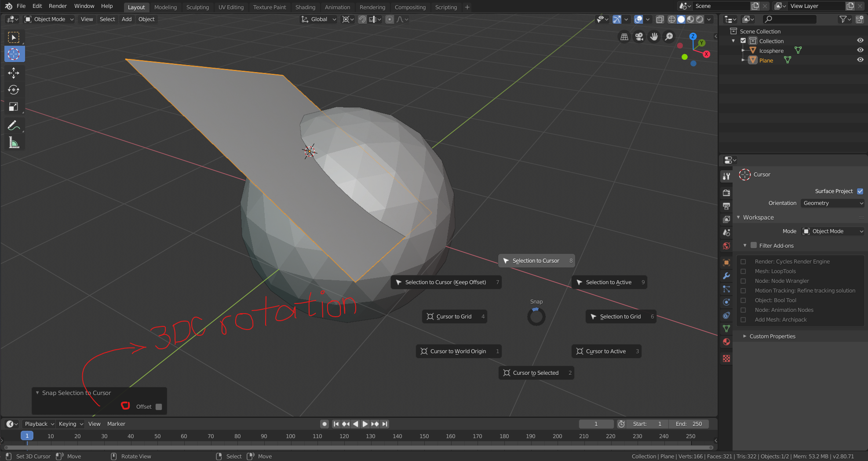Viewport: 868px width, 461px height.
Task: Select the Annotate tool
Action: point(14,125)
